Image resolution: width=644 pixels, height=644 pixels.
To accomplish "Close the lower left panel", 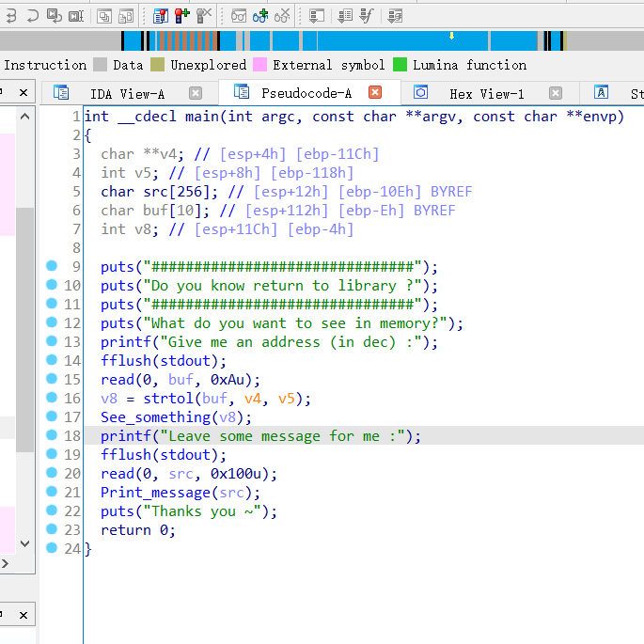I will 24,615.
